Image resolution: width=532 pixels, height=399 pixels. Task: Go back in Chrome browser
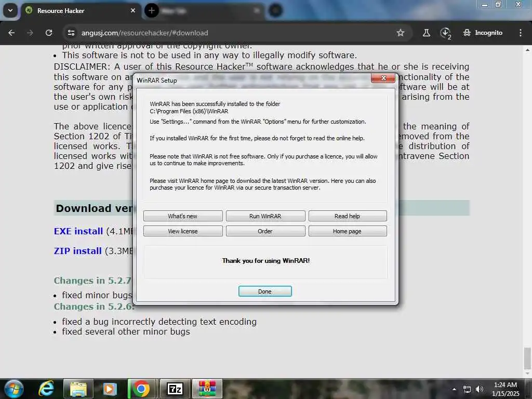[11, 33]
